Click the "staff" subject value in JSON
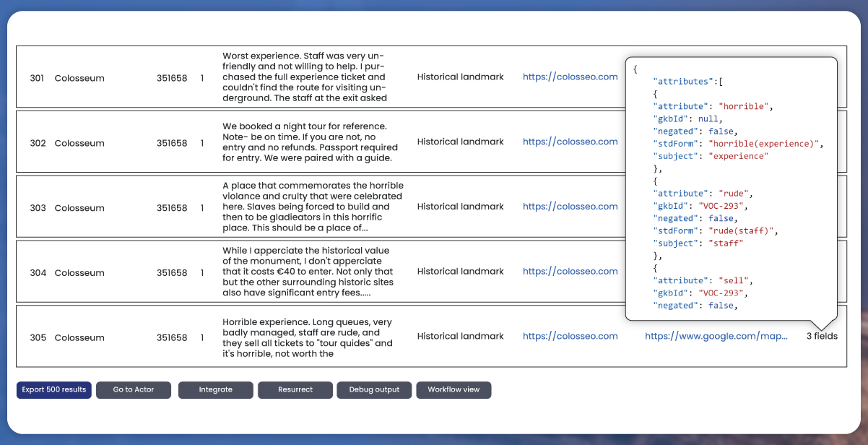This screenshot has height=445, width=868. pyautogui.click(x=725, y=243)
